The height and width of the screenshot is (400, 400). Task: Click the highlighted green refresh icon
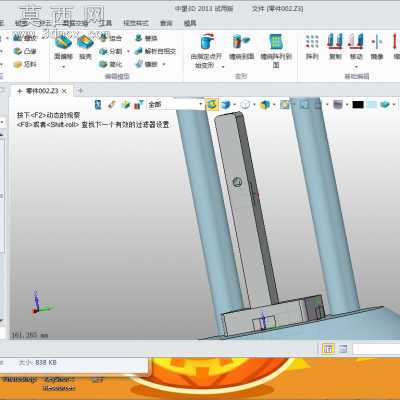pyautogui.click(x=212, y=105)
